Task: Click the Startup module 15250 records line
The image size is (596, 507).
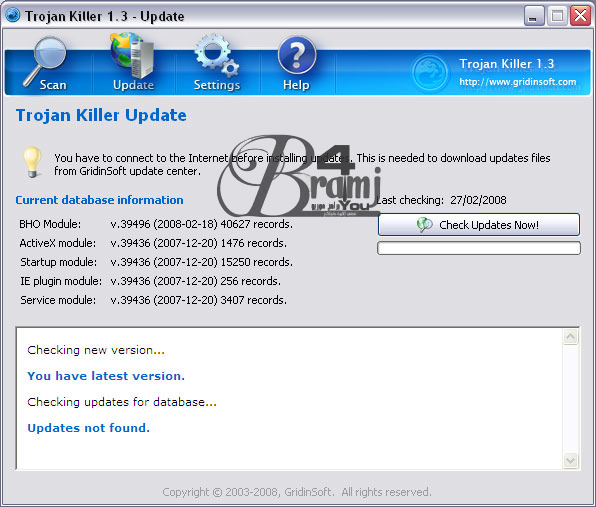Action: (x=201, y=262)
